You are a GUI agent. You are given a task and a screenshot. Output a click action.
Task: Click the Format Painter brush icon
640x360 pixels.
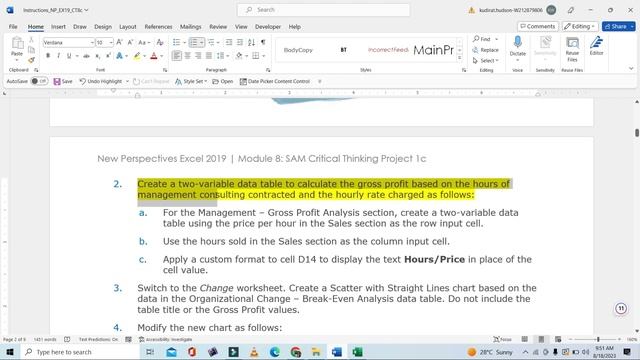(x=31, y=60)
